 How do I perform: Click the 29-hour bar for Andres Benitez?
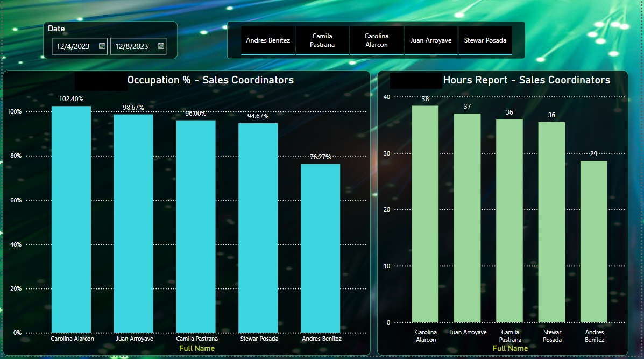[595, 242]
